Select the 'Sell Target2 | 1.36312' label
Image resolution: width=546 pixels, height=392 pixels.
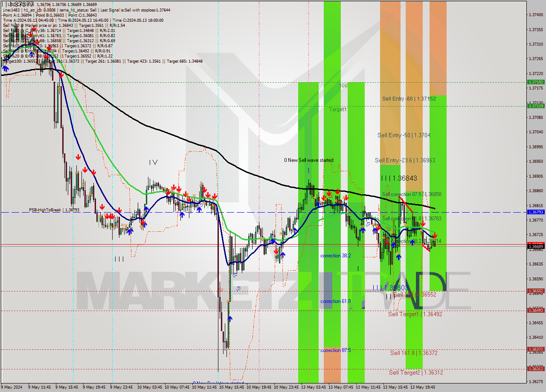(x=416, y=372)
